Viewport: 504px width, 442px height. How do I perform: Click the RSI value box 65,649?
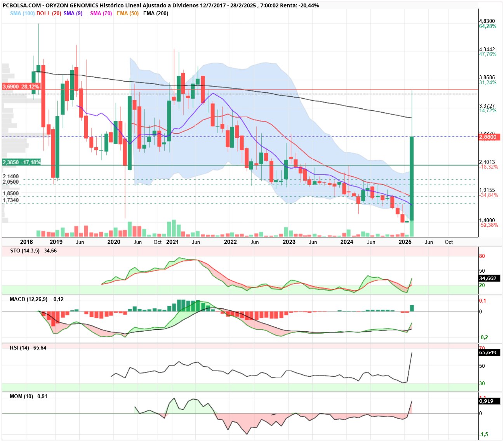(489, 352)
